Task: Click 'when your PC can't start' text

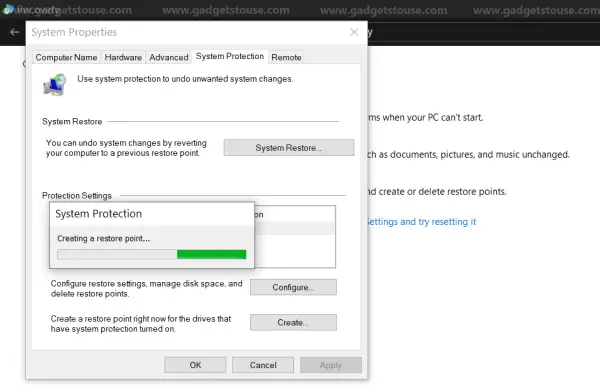Action: pos(433,118)
